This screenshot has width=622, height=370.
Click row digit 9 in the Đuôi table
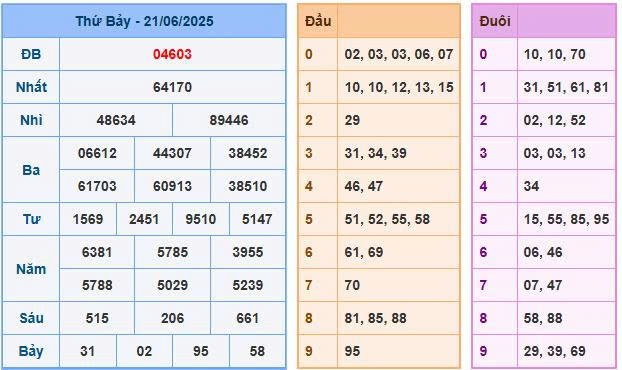click(x=483, y=351)
